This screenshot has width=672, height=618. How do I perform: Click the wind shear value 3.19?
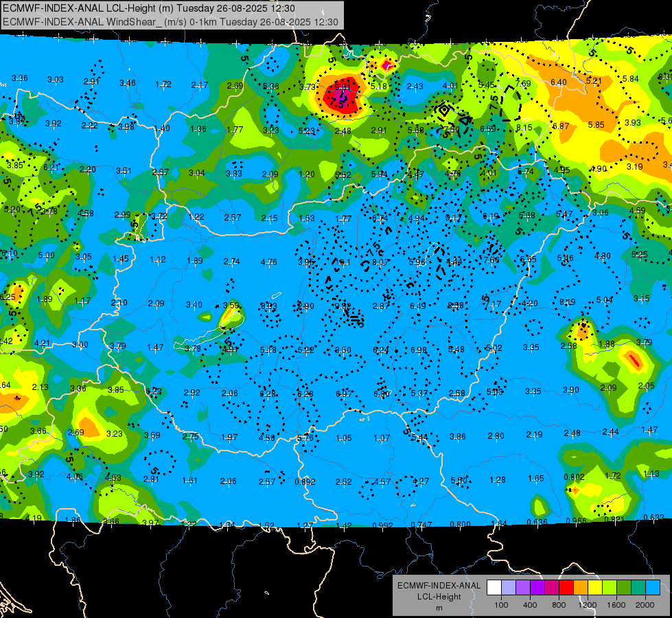click(x=635, y=167)
